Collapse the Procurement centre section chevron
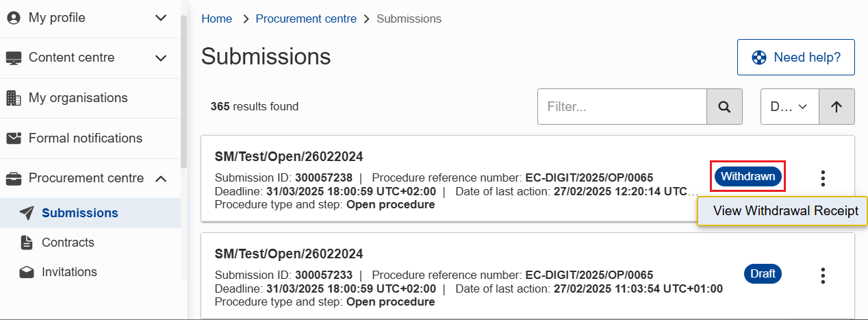Screen dimensions: 868x320 (x=161, y=179)
